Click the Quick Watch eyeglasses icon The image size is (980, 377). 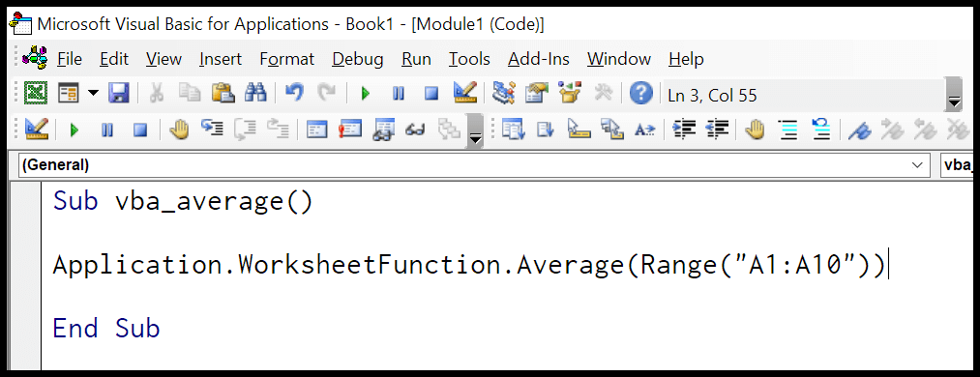(x=416, y=130)
